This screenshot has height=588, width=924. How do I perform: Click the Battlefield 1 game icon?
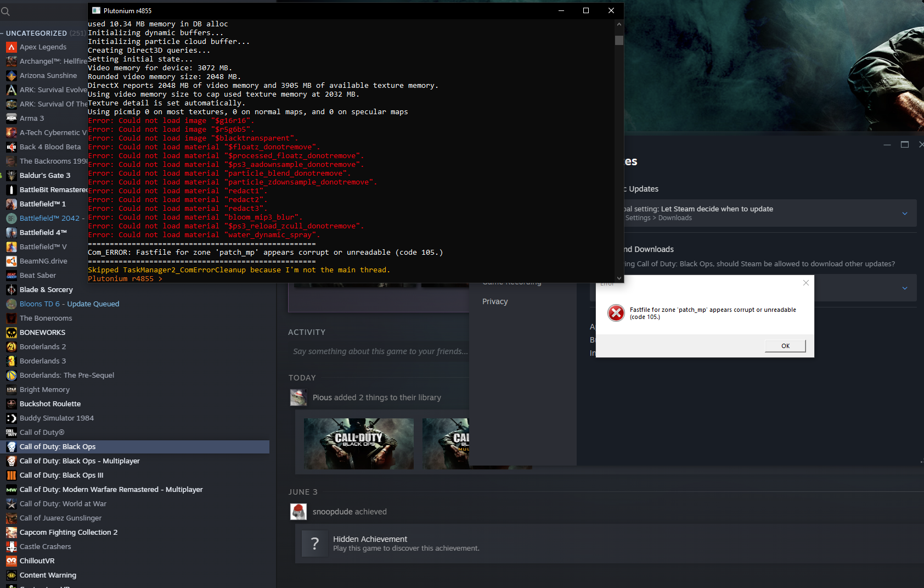(x=12, y=204)
